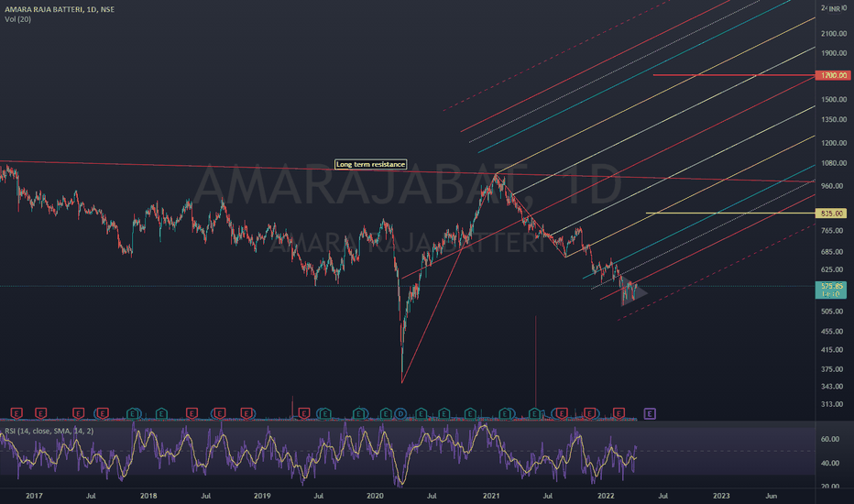This screenshot has height=504, width=854.
Task: Click the Vol (20) indicator legend
Action: (x=18, y=19)
